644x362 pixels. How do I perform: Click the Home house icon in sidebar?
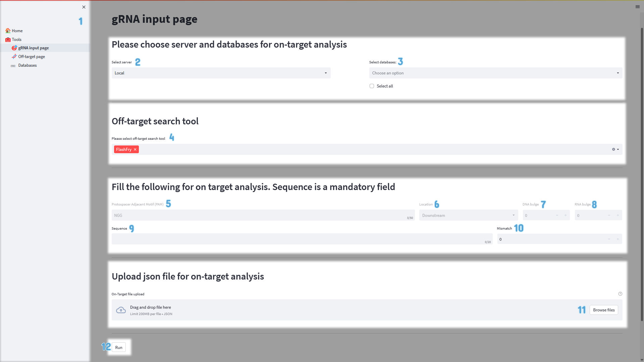(x=8, y=31)
